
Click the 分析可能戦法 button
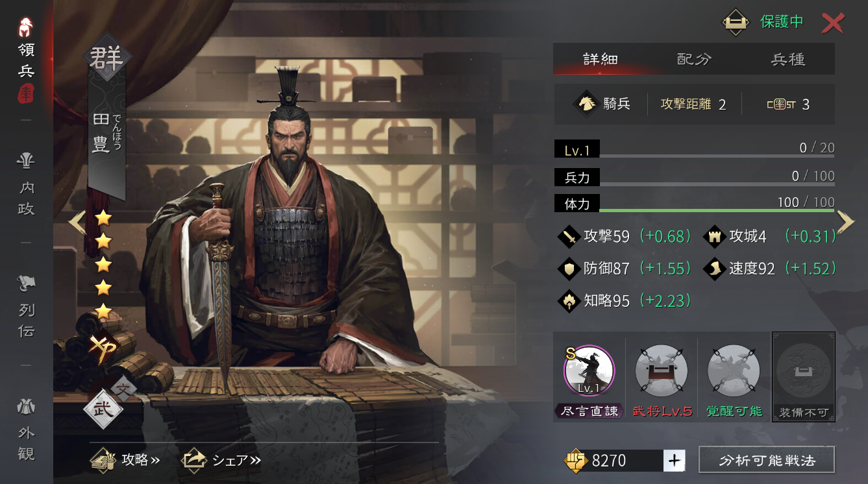coord(767,460)
